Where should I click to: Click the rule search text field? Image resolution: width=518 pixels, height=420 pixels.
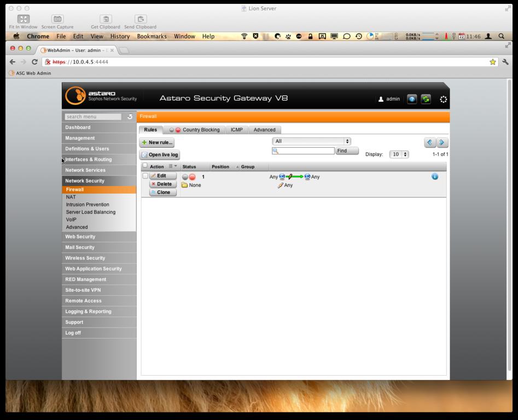pos(303,151)
